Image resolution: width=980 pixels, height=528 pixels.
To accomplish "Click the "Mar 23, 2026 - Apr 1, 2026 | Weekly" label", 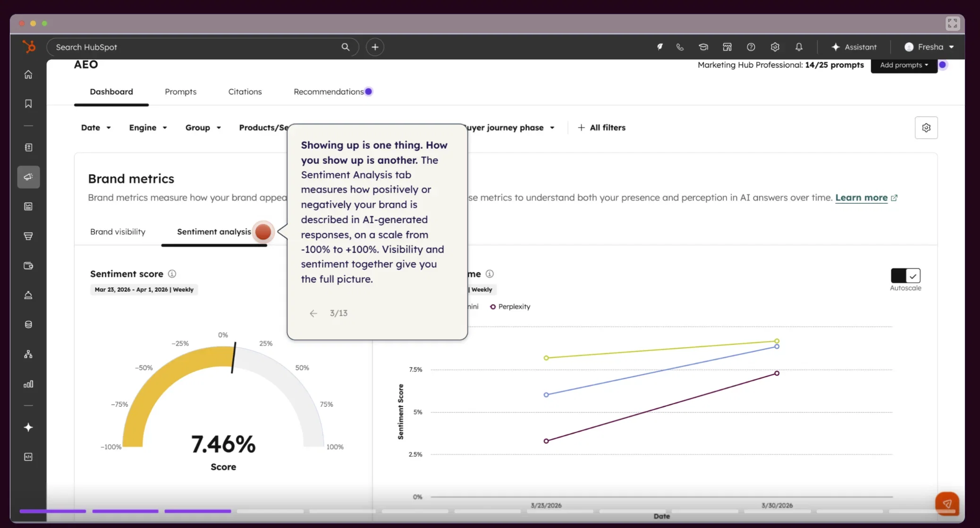I will click(144, 290).
